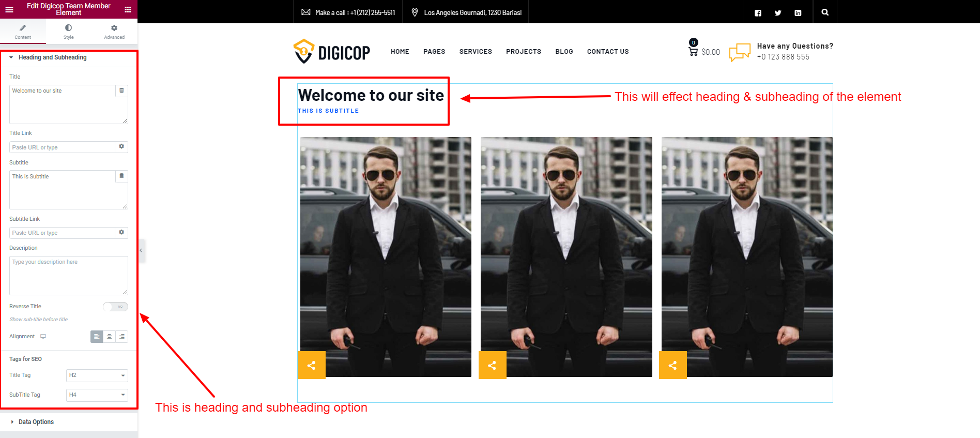Click share icon on first team photo
Screen dimensions: 980x438
pyautogui.click(x=311, y=365)
